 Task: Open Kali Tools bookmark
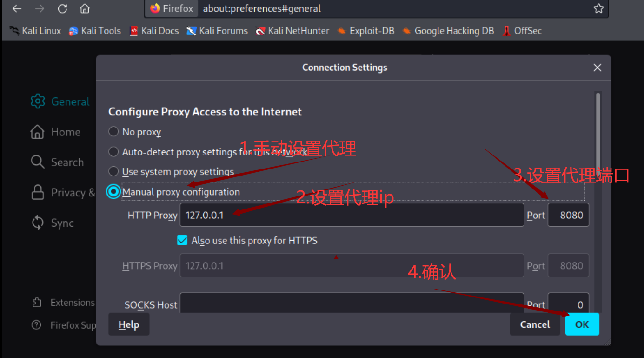[x=95, y=31]
